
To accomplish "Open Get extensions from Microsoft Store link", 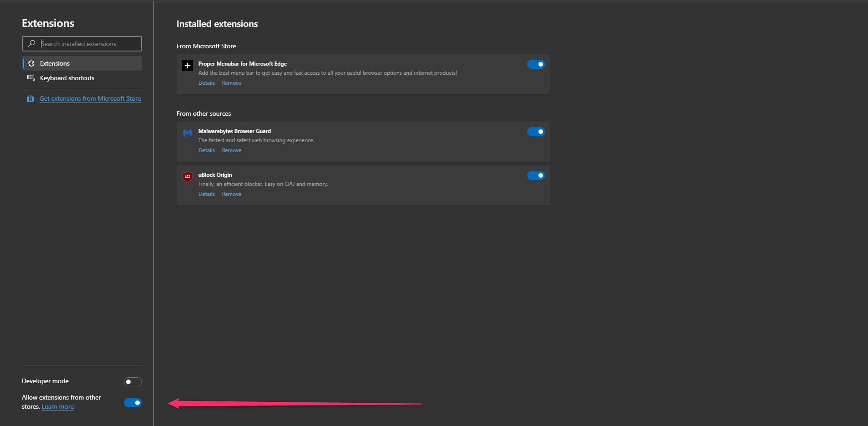I will [90, 98].
